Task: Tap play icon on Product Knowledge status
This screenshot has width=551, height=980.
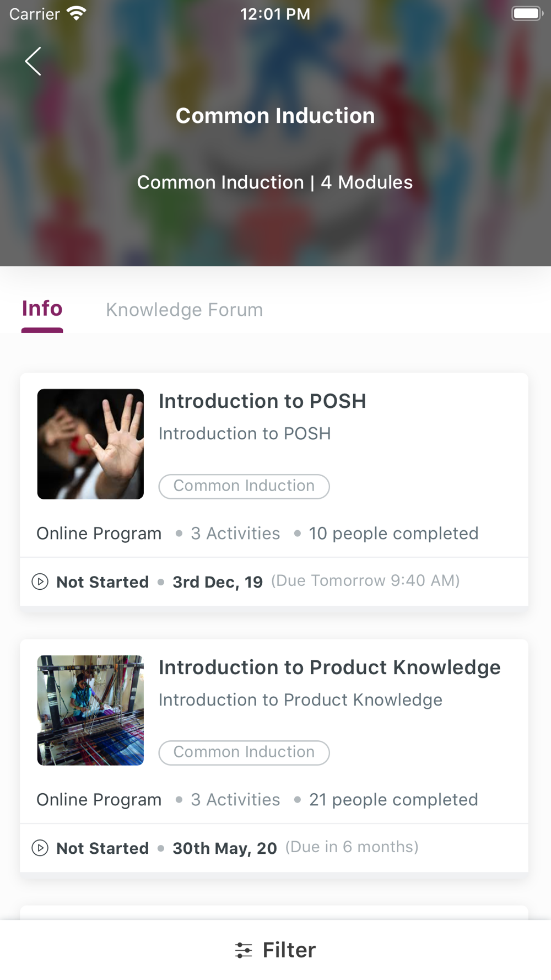Action: [x=40, y=848]
